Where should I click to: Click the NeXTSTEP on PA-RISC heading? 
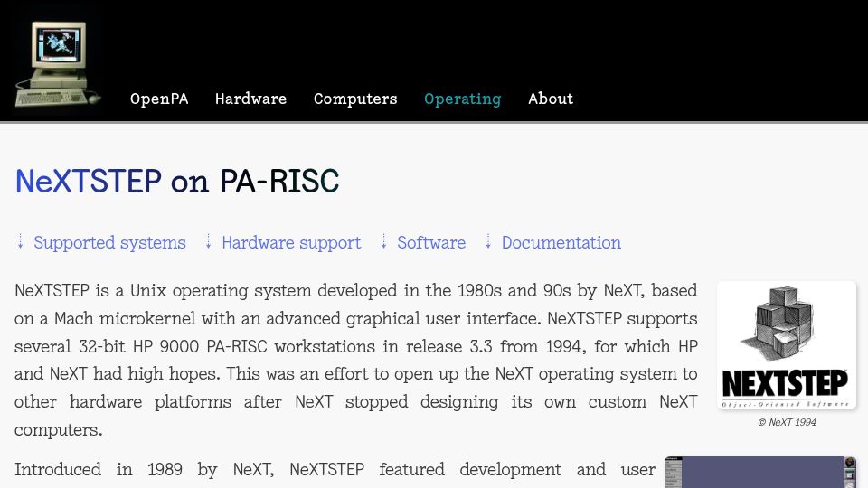click(x=176, y=181)
